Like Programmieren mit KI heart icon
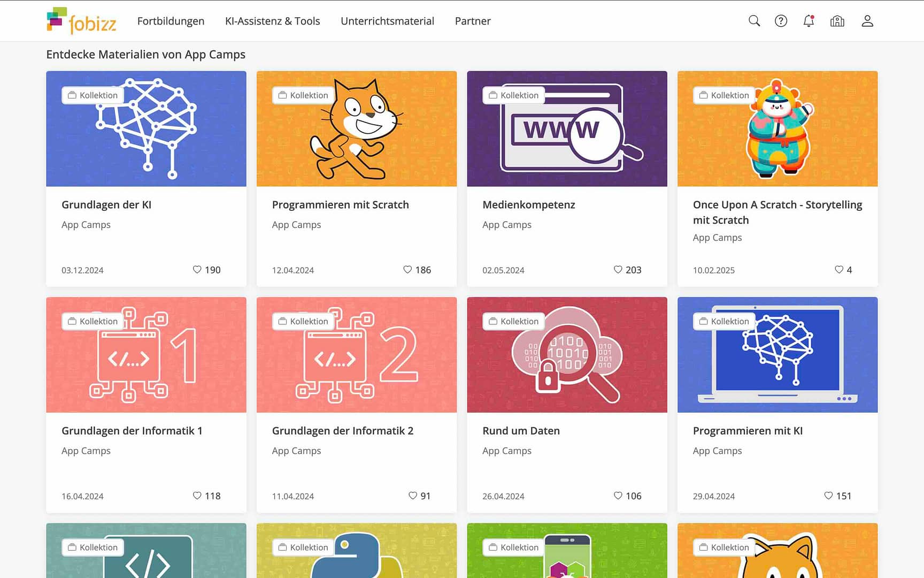924x578 pixels. coord(828,496)
